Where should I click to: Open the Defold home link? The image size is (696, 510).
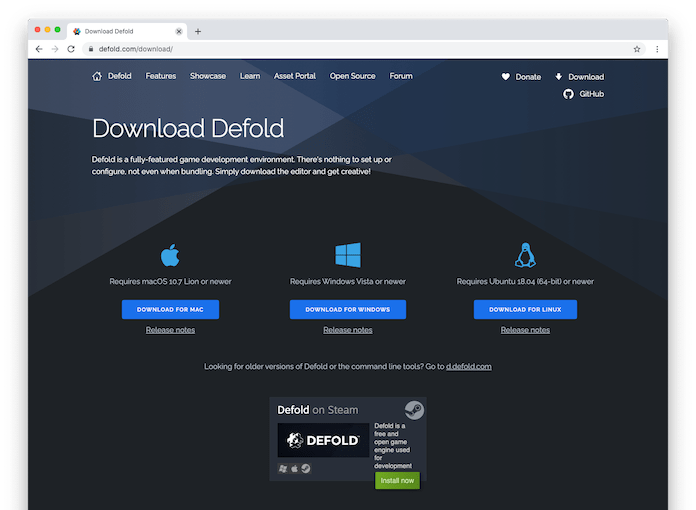point(119,76)
